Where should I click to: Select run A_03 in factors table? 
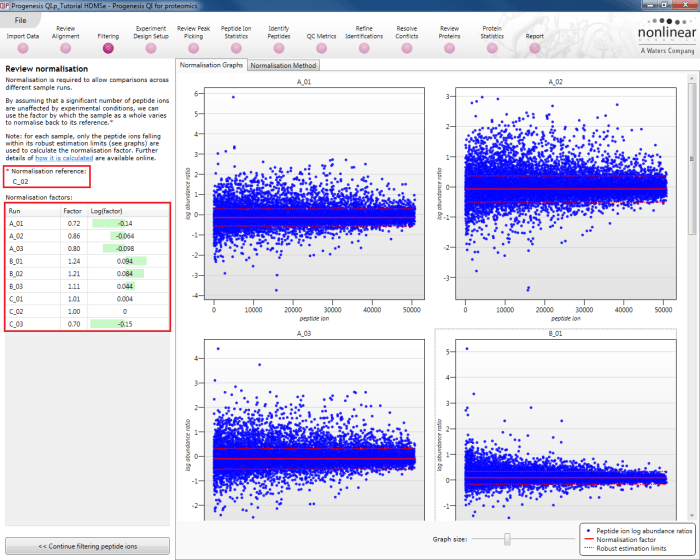tap(88, 248)
